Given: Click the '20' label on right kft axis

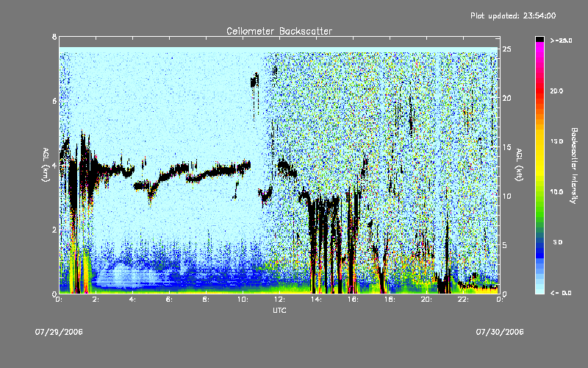Looking at the screenshot, I should 506,98.
